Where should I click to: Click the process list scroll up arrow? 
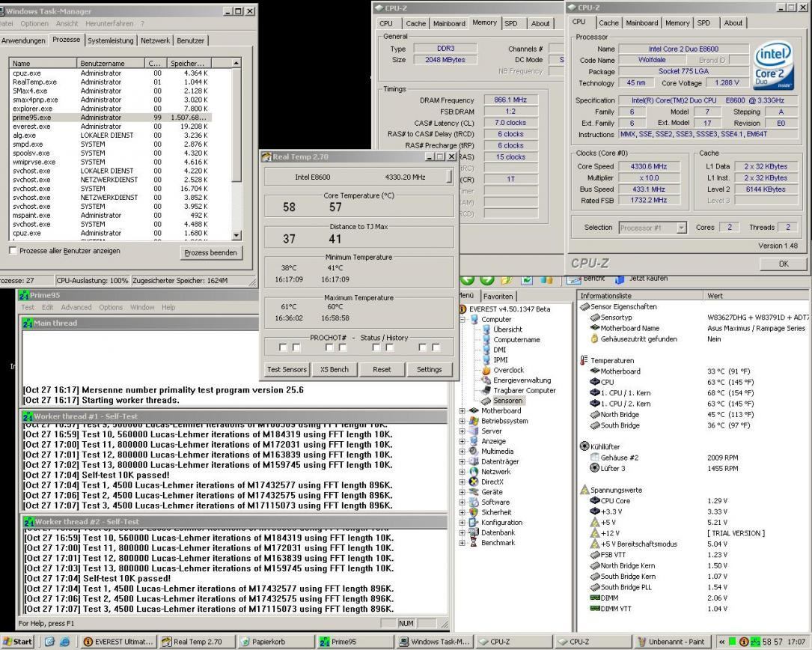pos(236,63)
